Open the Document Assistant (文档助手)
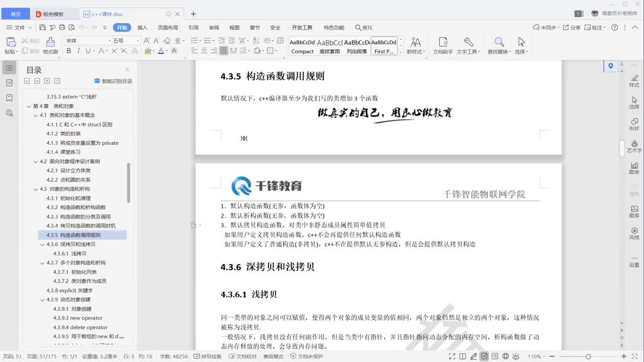This screenshot has width=644, height=362. [x=443, y=46]
